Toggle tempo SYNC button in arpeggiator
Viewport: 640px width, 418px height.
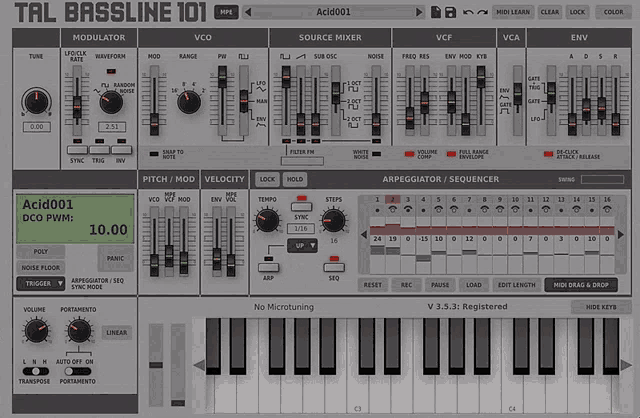(x=301, y=207)
